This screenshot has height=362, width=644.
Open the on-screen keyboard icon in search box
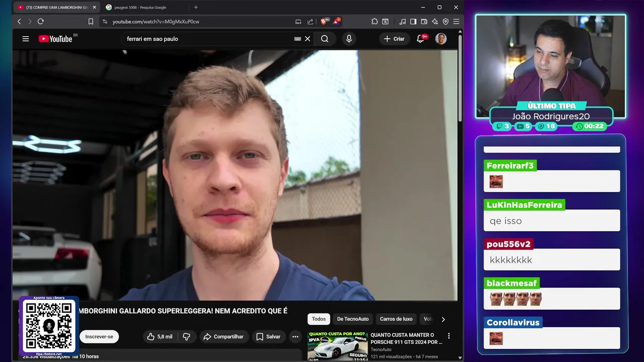pos(297,39)
